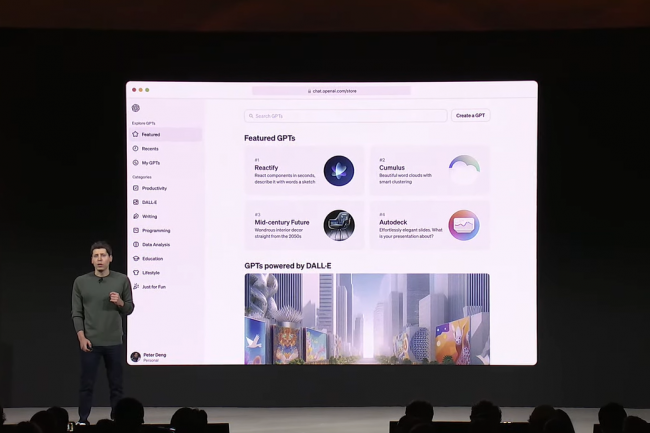Image resolution: width=650 pixels, height=433 pixels.
Task: Open the Featured section
Action: [166, 134]
